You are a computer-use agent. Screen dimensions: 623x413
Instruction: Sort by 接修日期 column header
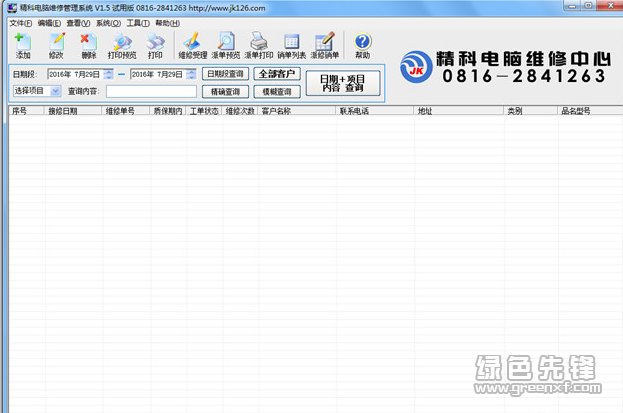[x=73, y=111]
